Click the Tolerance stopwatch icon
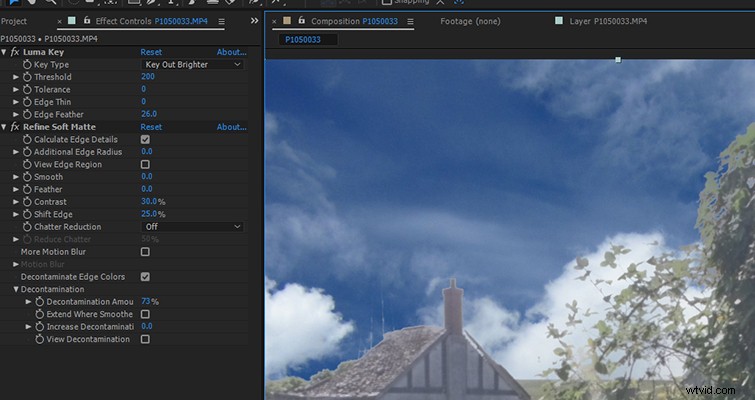755x400 pixels. pyautogui.click(x=27, y=90)
